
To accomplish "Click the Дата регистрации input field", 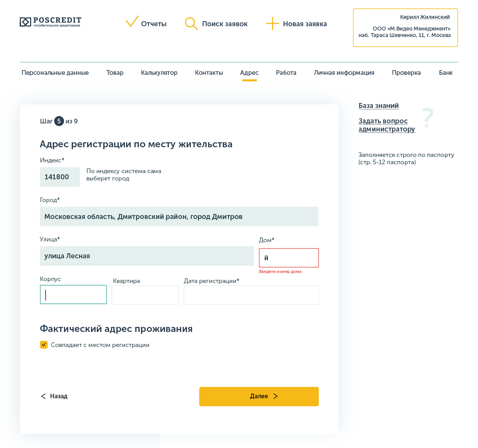I will click(x=251, y=295).
